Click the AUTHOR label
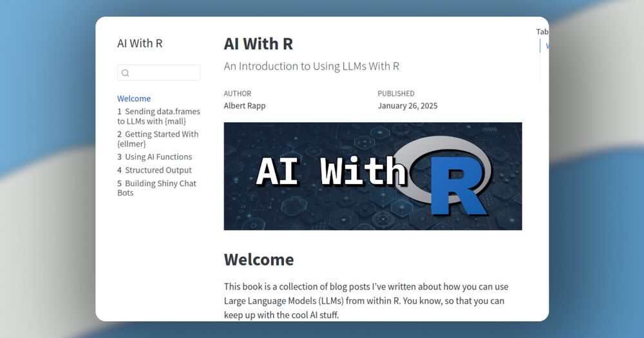This screenshot has width=644, height=338. (238, 93)
